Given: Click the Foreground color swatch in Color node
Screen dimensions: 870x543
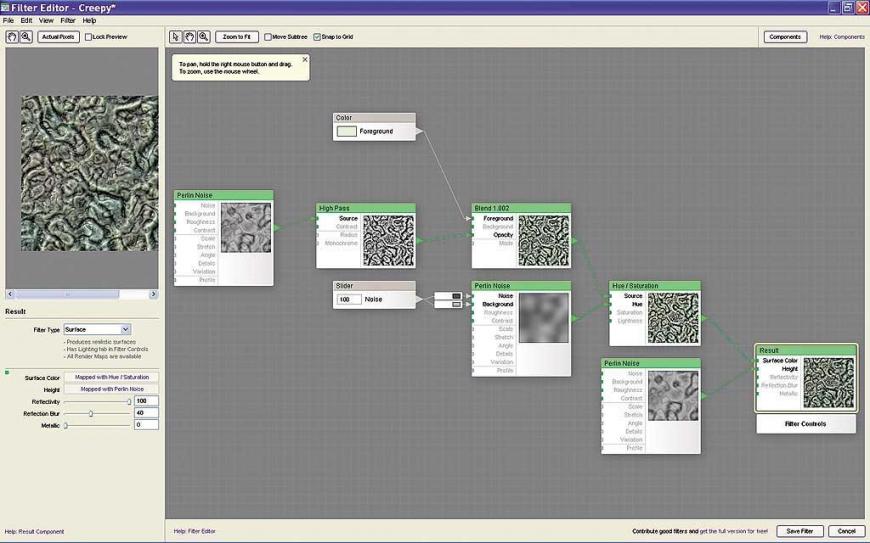Looking at the screenshot, I should tap(346, 131).
